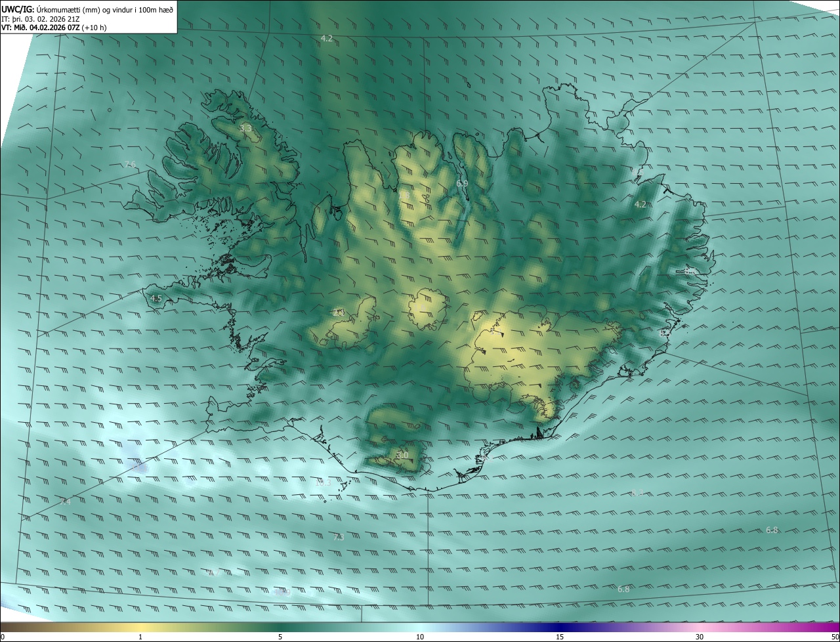The width and height of the screenshot is (840, 642).
Task: Click the 'VT: Mið. 04.02.2026 07Z (+10 h)' line
Action: pos(53,28)
